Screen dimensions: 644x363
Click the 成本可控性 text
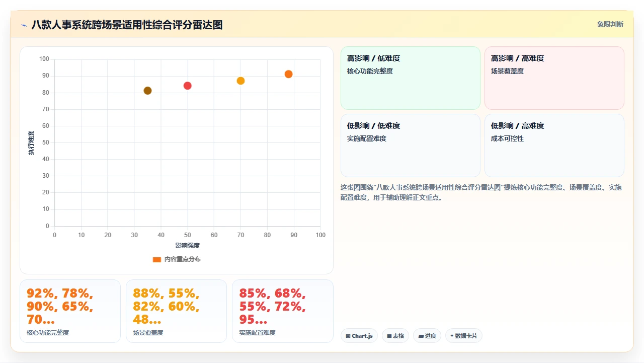507,138
